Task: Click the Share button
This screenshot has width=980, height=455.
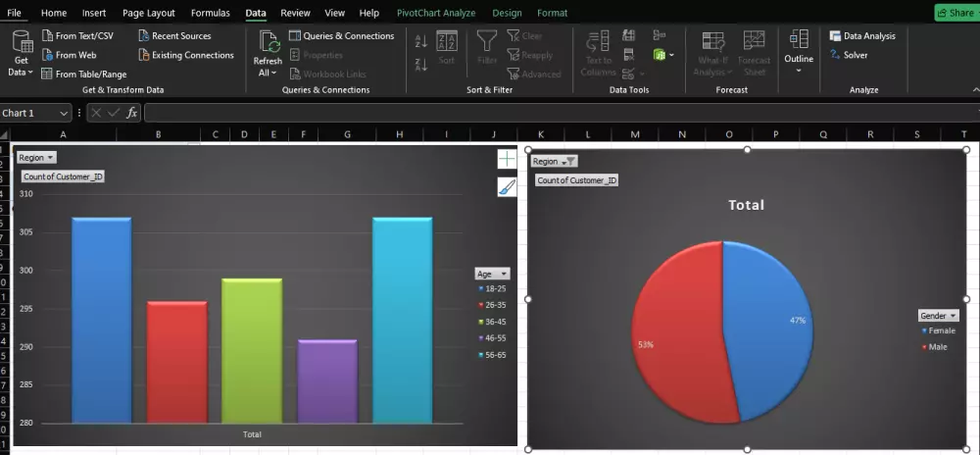Action: (x=956, y=13)
